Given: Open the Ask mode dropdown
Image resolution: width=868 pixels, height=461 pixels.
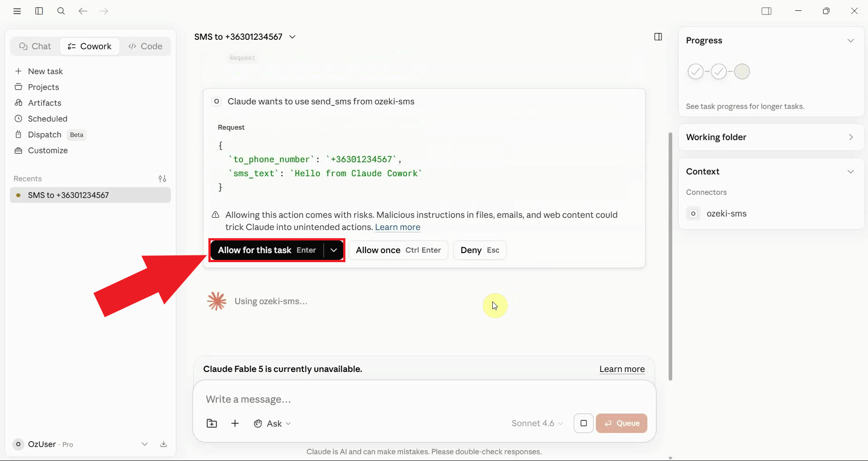Looking at the screenshot, I should coord(272,423).
